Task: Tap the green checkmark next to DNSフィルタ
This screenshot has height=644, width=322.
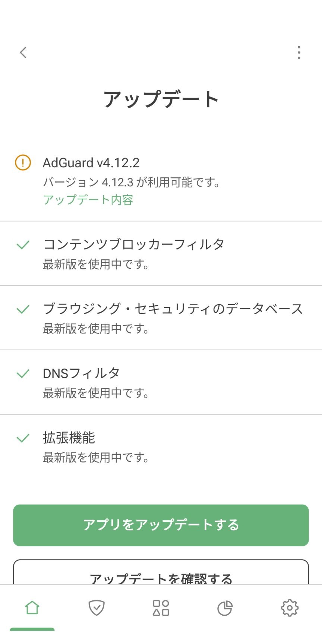Action: pyautogui.click(x=23, y=373)
